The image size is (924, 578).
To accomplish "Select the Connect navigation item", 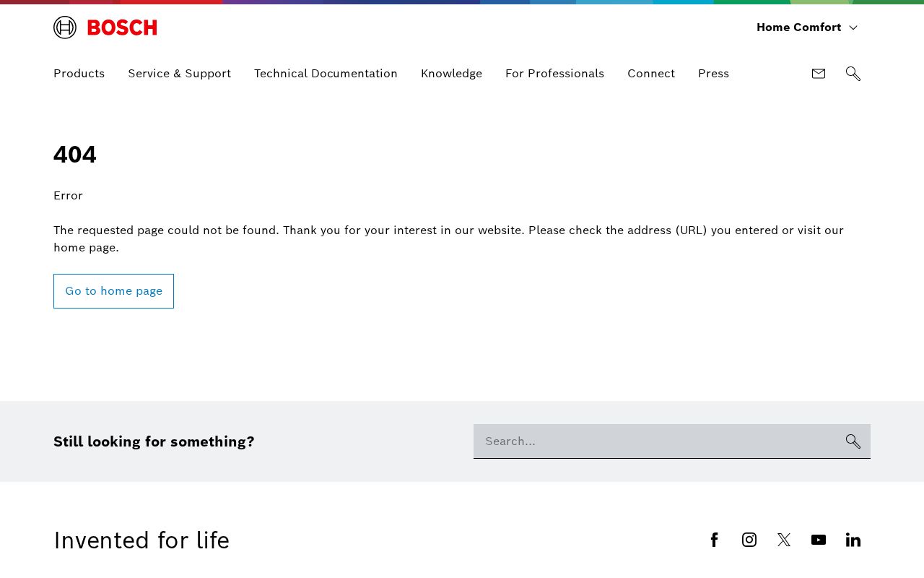I will (x=651, y=74).
